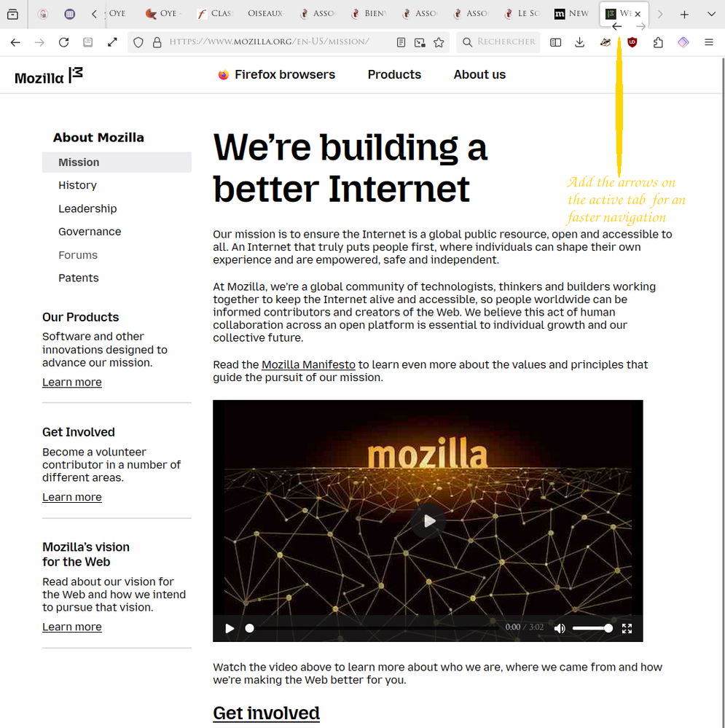Adjust the video volume slider
Screen dimensions: 725x728
pyautogui.click(x=592, y=628)
